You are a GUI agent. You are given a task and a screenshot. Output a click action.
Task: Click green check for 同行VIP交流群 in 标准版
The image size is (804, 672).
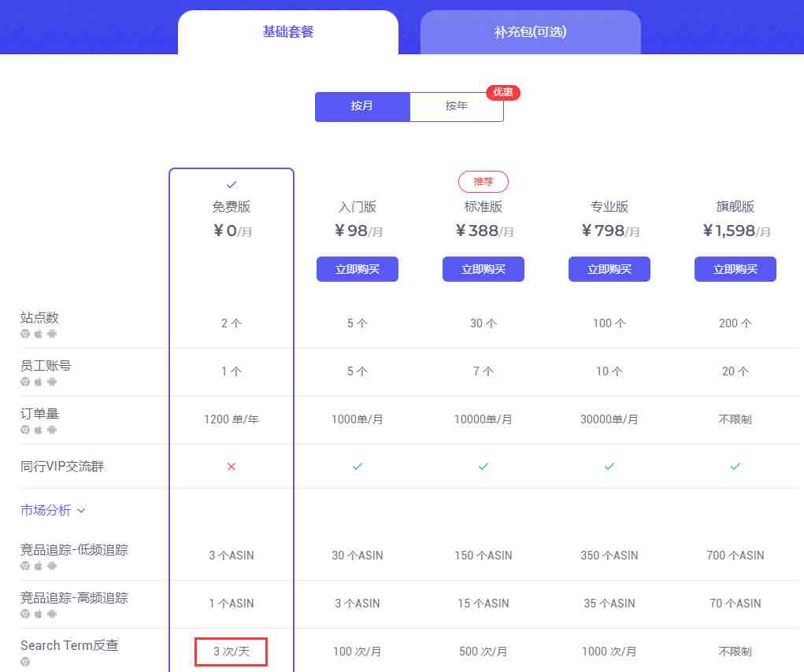click(483, 466)
